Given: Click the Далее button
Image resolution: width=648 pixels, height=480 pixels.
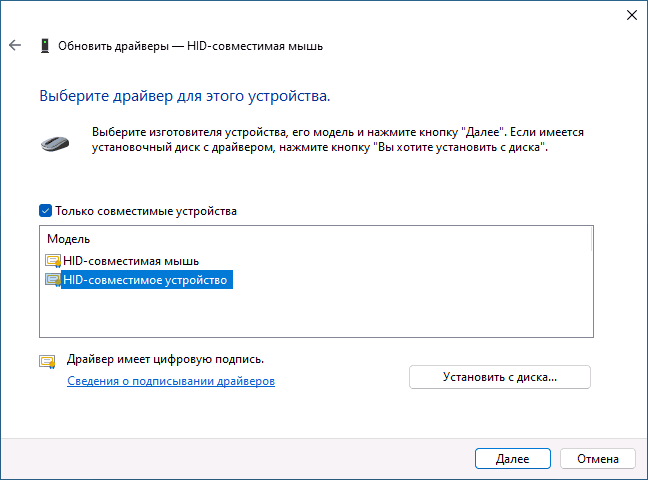Looking at the screenshot, I should (x=512, y=459).
